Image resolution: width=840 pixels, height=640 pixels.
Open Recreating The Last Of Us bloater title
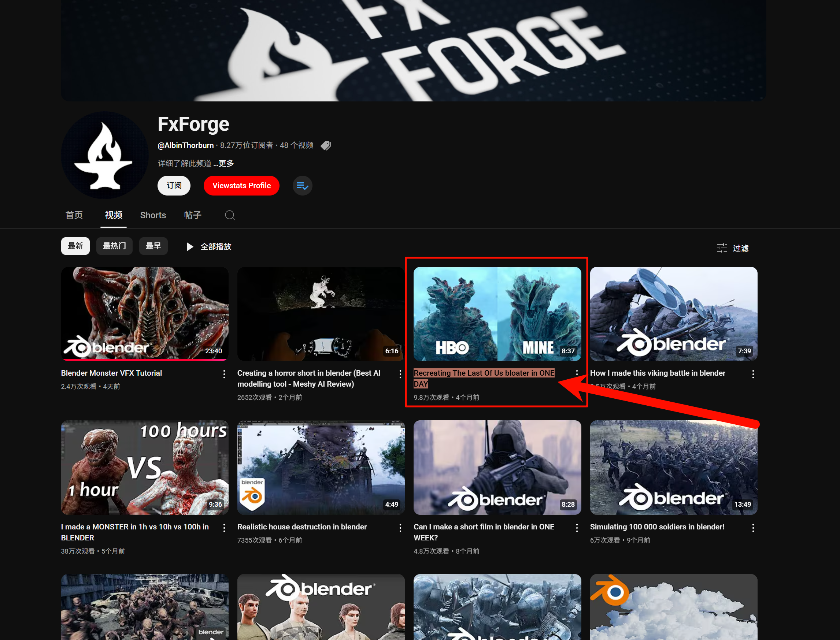(484, 378)
